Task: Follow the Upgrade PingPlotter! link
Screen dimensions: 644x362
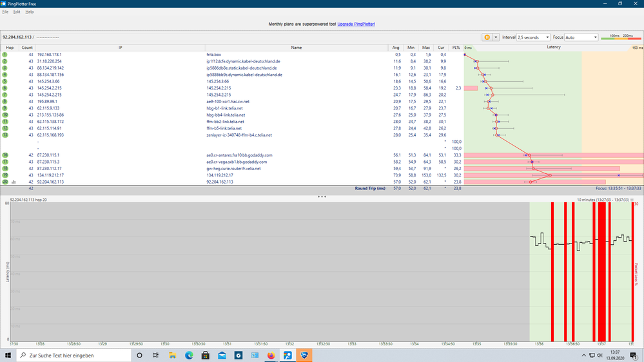Action: (356, 24)
